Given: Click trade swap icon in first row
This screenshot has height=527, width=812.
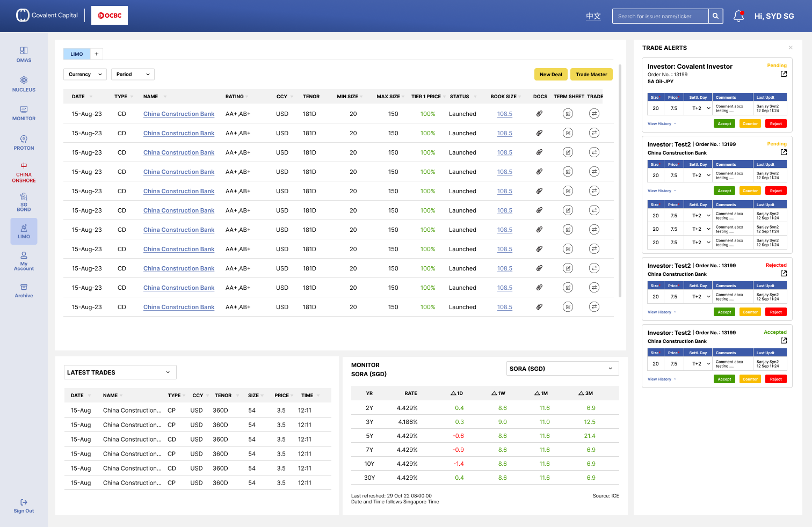Looking at the screenshot, I should [594, 114].
